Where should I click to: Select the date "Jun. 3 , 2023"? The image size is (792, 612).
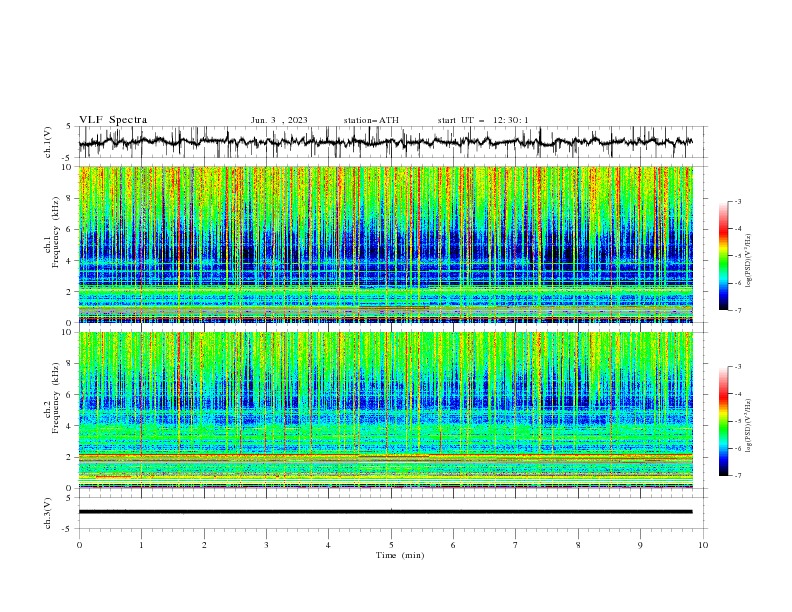(x=279, y=120)
